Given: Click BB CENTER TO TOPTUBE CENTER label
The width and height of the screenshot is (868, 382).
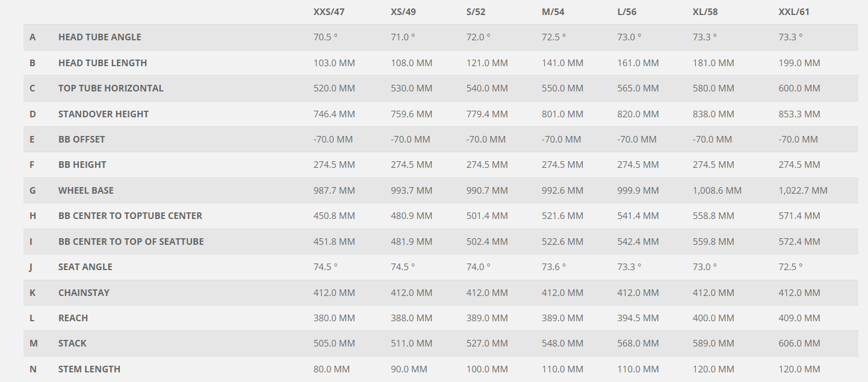Looking at the screenshot, I should pos(130,216).
